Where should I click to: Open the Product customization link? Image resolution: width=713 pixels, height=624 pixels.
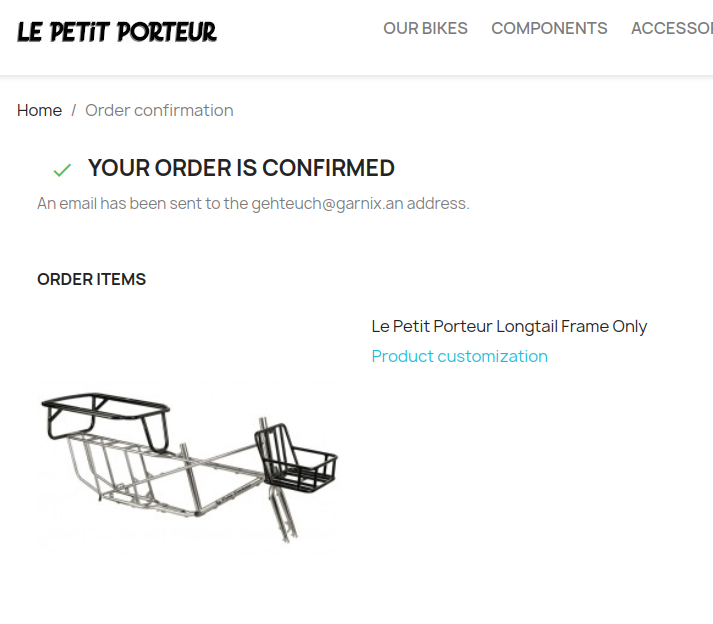tap(459, 356)
